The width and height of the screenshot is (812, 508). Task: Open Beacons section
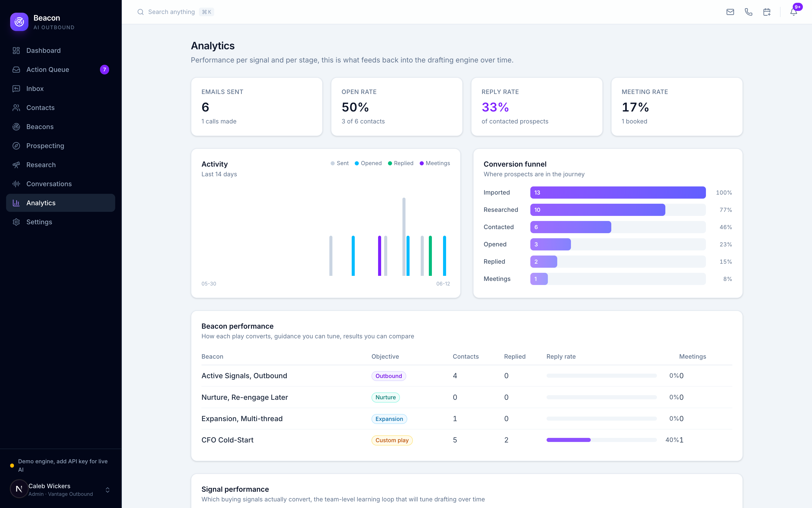point(60,127)
